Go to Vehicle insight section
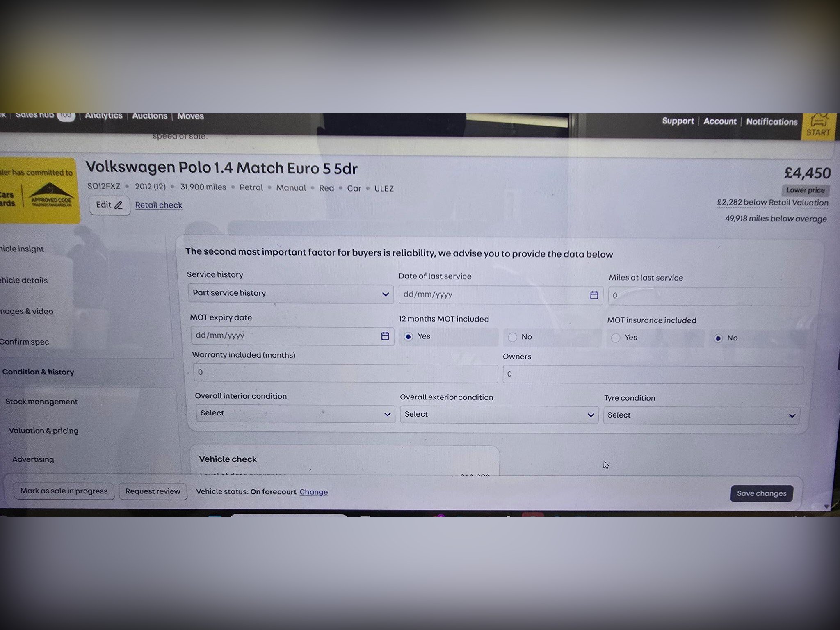 [x=22, y=249]
